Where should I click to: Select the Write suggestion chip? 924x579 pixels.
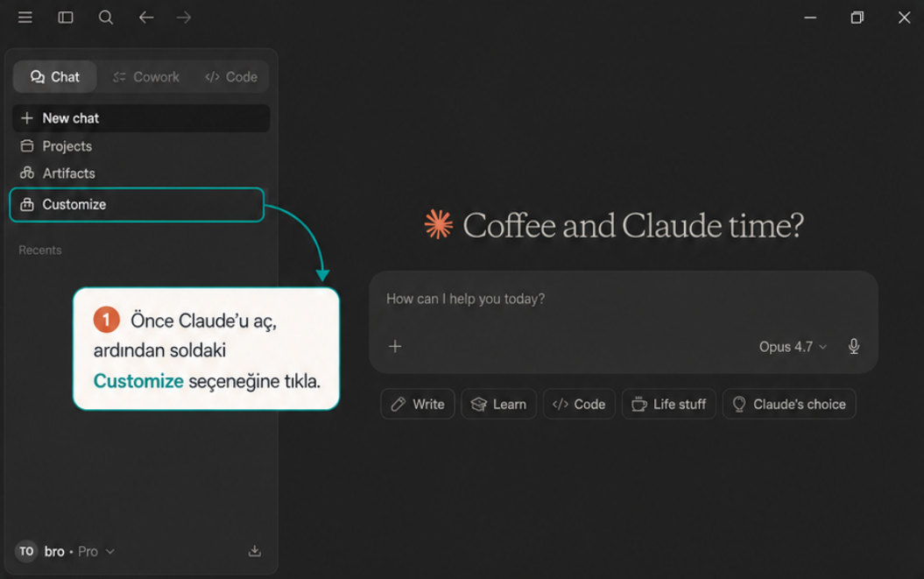tap(418, 404)
